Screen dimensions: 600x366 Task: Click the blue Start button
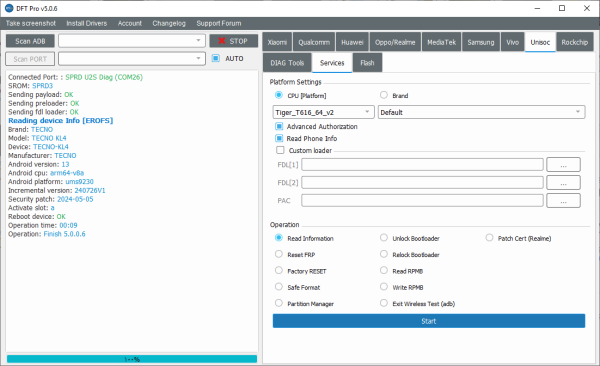(x=429, y=321)
